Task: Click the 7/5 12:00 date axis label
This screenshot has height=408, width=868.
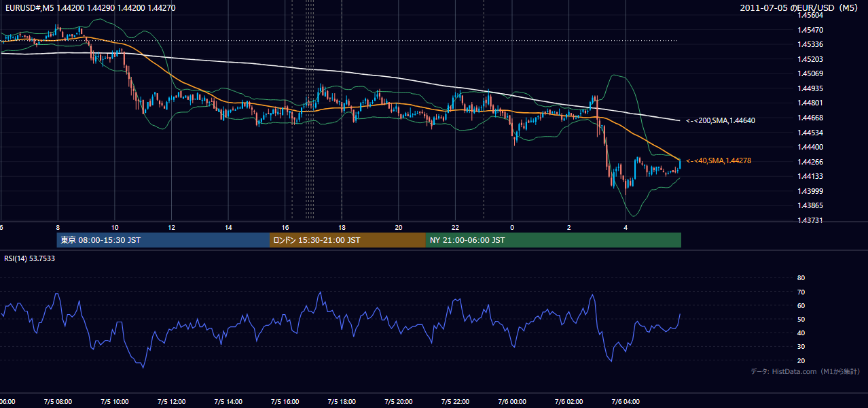Action: pos(172,402)
